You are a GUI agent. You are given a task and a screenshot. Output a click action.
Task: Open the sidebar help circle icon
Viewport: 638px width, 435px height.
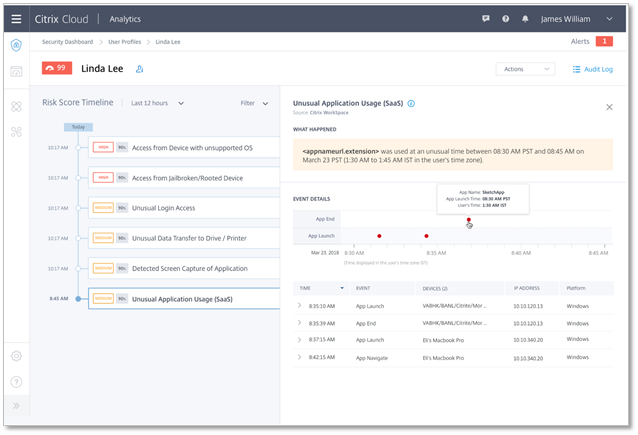coord(16,382)
